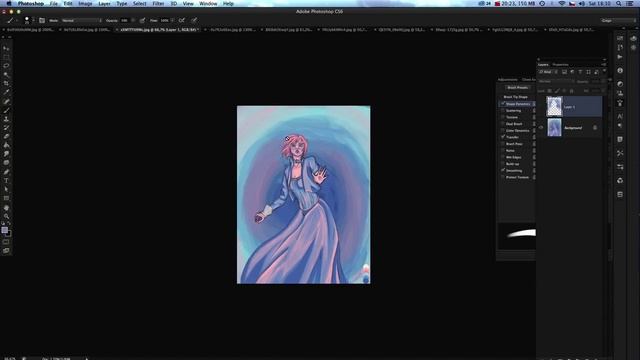Image resolution: width=640 pixels, height=360 pixels.
Task: Switch to the Adjustments tab
Action: tap(507, 80)
